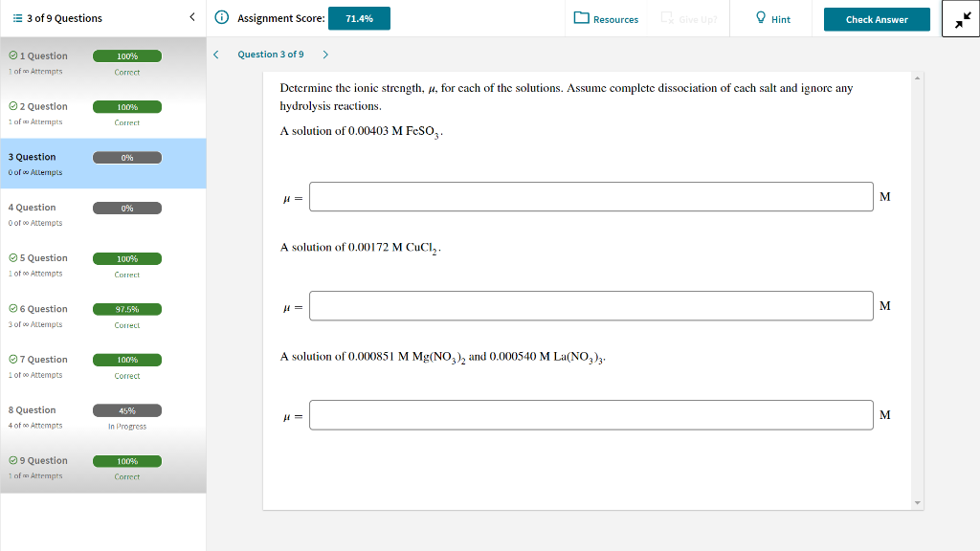Open the assignment score info icon
This screenshot has width=980, height=551.
point(221,17)
